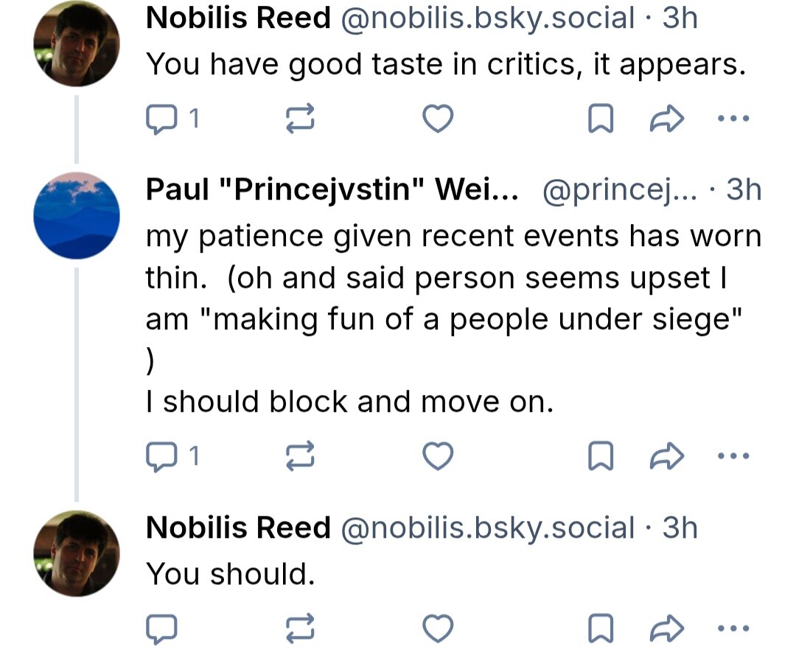
Task: Share Paul's "block and move on" post
Action: pyautogui.click(x=666, y=458)
